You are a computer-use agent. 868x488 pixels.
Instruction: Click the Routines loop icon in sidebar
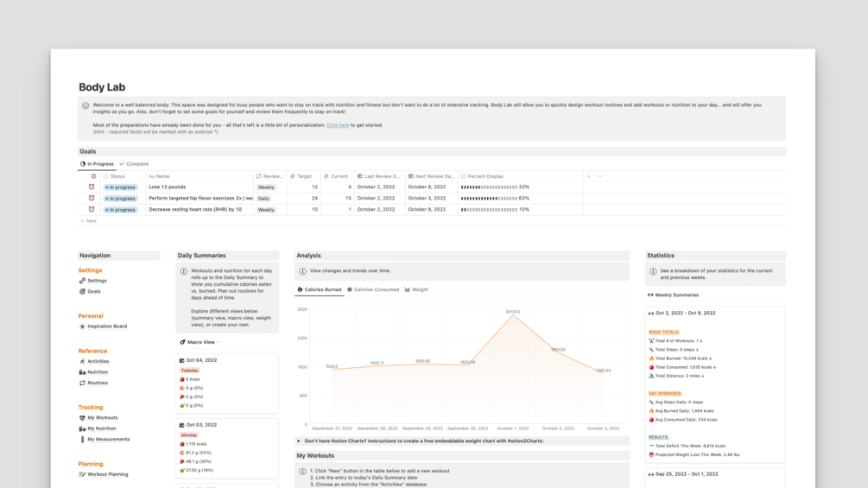82,383
